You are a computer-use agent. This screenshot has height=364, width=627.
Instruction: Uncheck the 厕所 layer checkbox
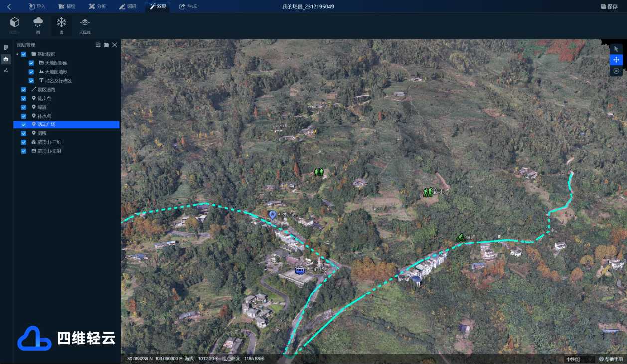click(x=23, y=133)
